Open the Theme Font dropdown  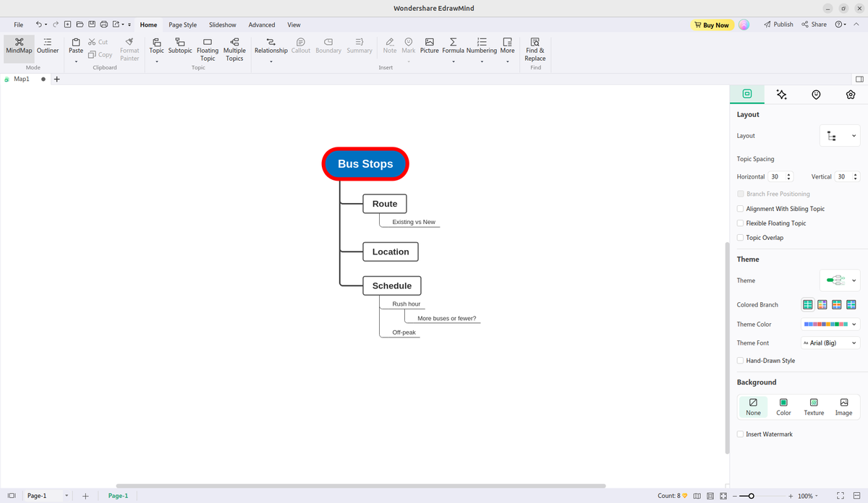[x=830, y=343]
